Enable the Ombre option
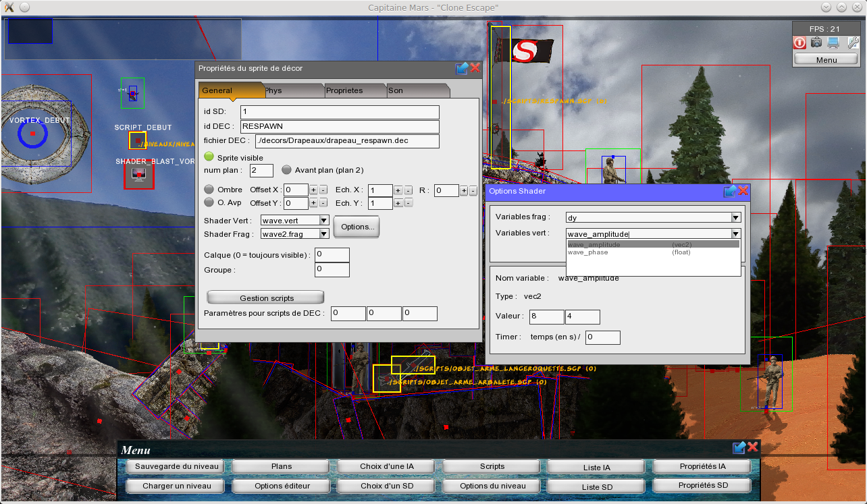Screen dimensions: 867x504 coord(209,190)
